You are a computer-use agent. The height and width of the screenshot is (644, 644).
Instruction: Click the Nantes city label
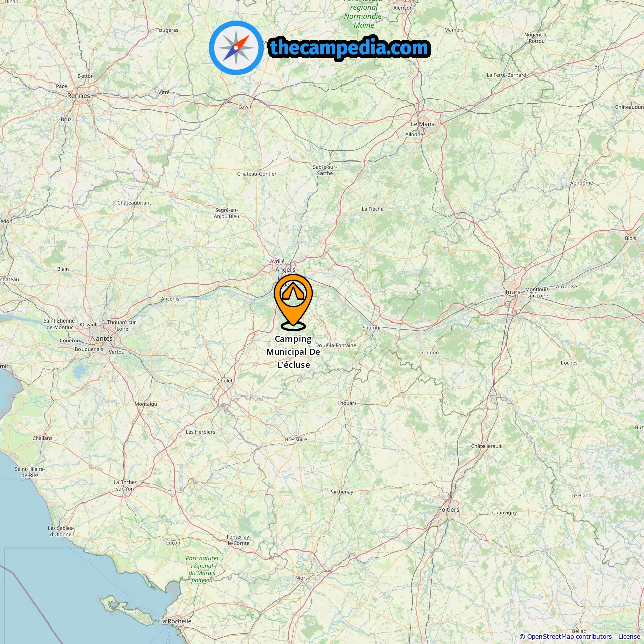coord(102,339)
